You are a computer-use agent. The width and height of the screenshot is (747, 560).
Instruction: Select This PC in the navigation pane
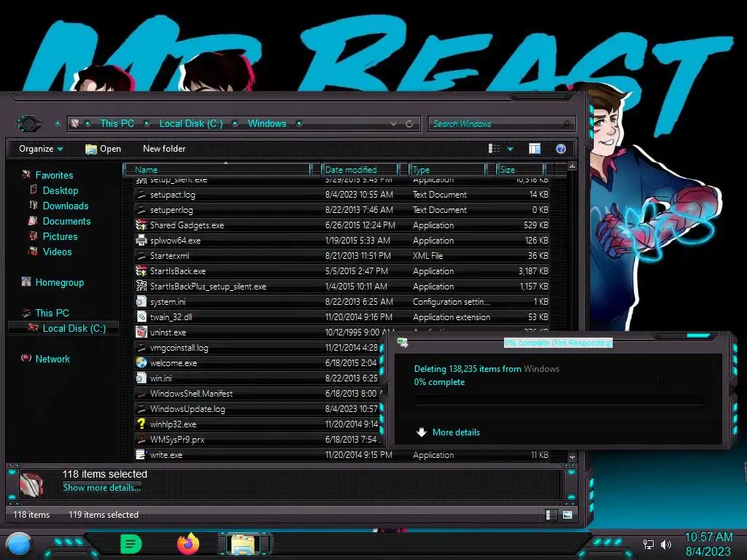point(52,313)
